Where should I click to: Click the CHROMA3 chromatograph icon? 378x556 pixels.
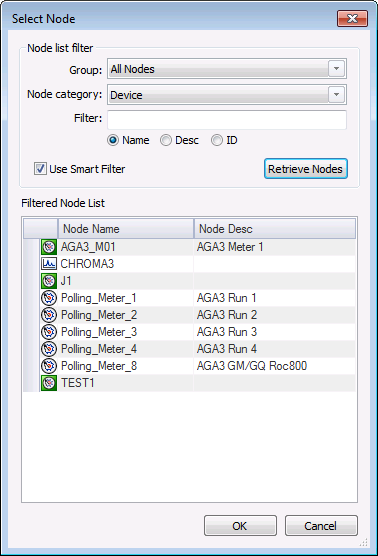click(x=49, y=264)
